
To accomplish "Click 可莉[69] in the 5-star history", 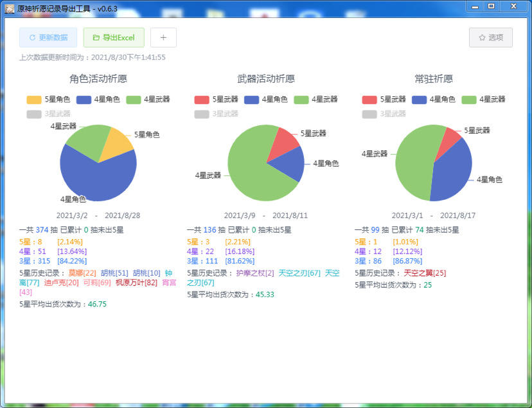I will pos(97,283).
